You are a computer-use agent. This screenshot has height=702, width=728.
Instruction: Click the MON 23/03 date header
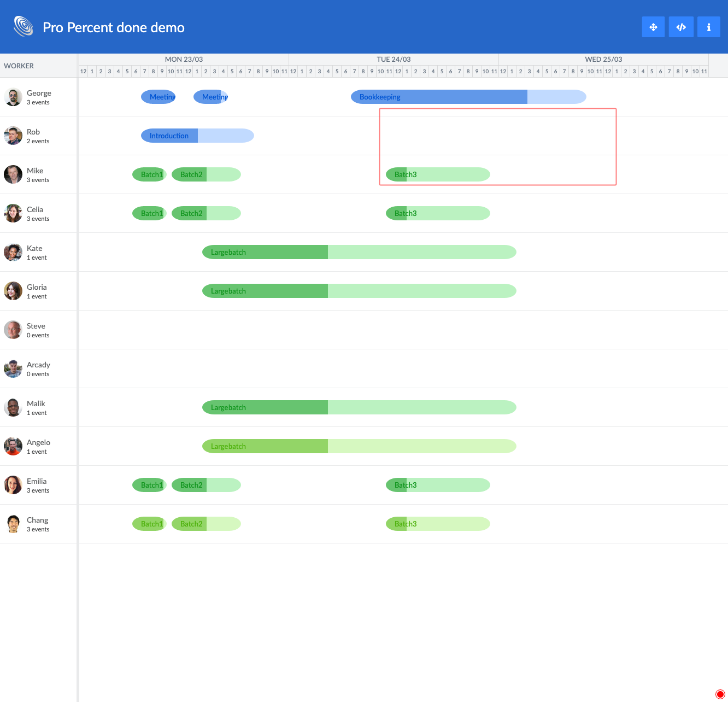point(184,59)
